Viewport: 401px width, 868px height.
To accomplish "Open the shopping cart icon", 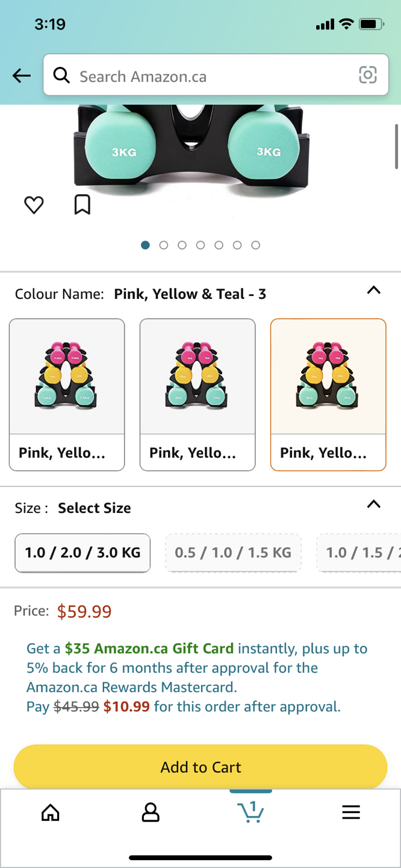I will [x=251, y=811].
